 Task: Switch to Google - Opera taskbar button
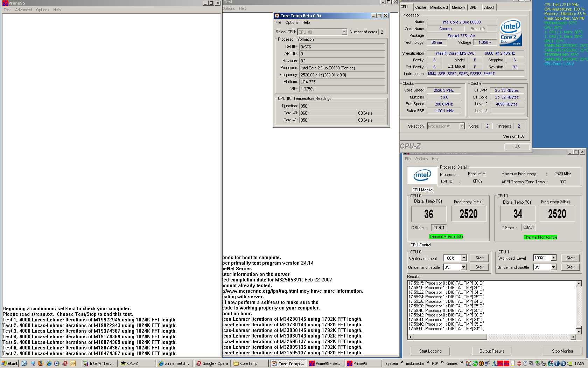[212, 363]
